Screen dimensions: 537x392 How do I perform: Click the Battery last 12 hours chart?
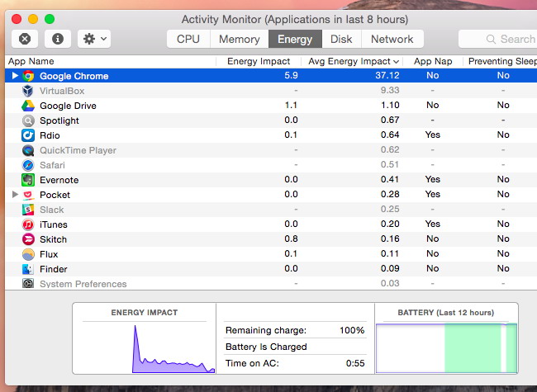[446, 348]
